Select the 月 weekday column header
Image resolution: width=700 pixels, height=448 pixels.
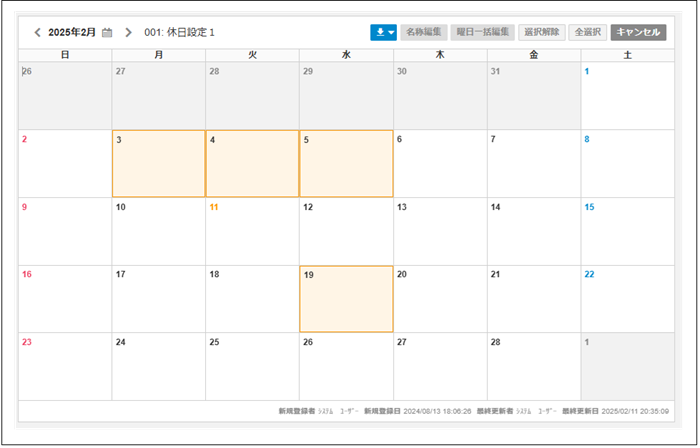tap(158, 55)
